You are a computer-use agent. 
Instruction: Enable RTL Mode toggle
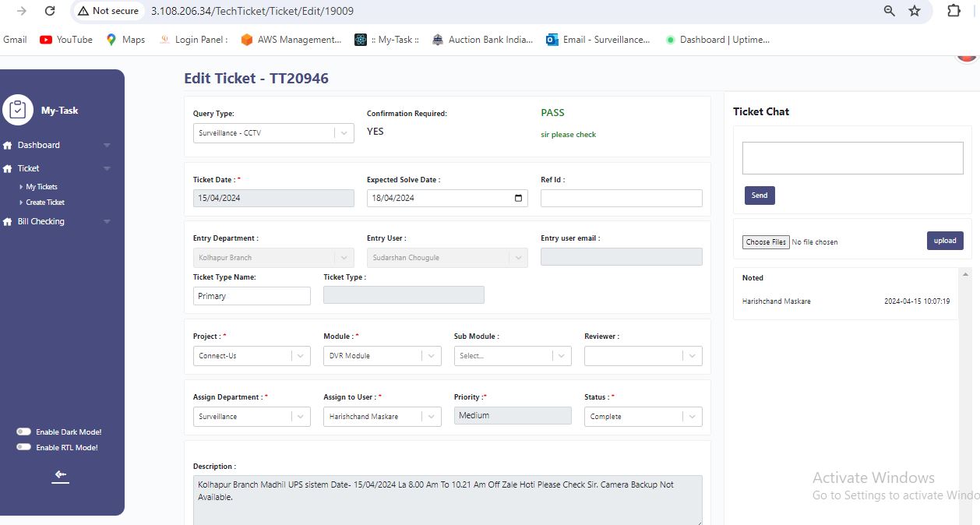tap(24, 447)
